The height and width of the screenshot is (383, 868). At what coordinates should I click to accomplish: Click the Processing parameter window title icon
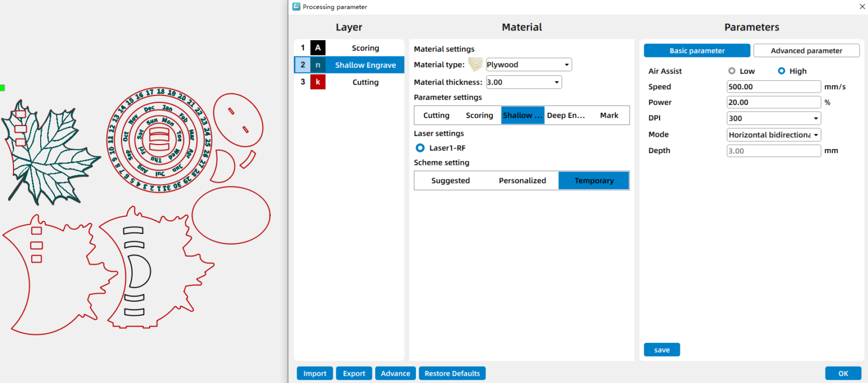point(296,7)
